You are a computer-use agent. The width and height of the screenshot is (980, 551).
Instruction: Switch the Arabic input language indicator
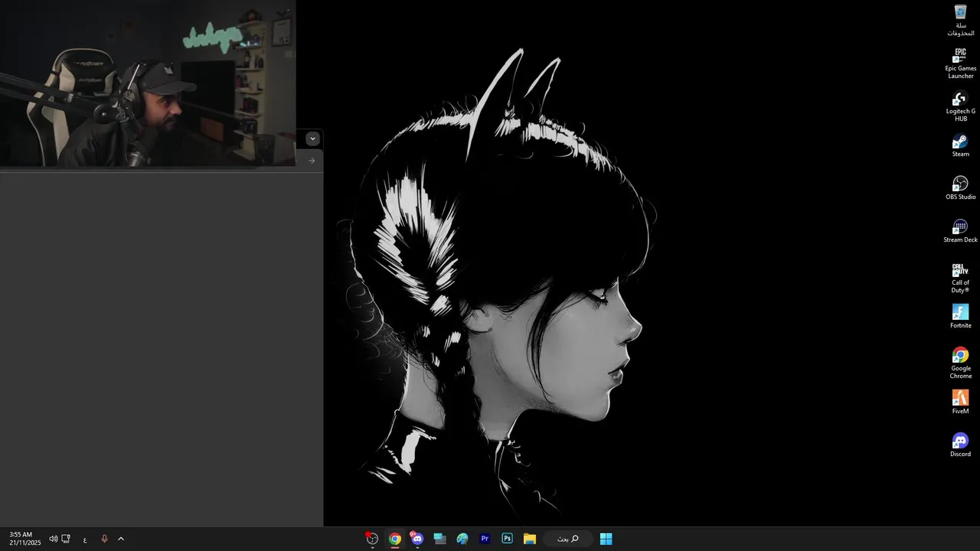coord(85,540)
